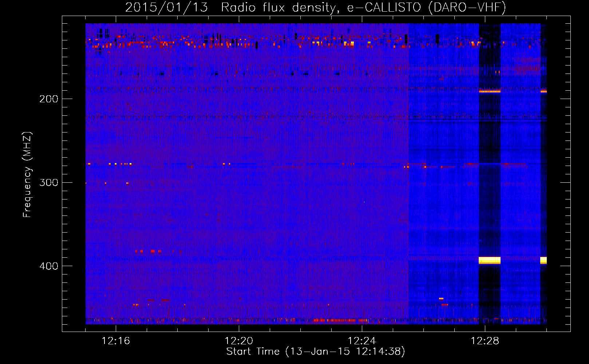The height and width of the screenshot is (364, 589).
Task: Click the 200 frequency tick label
Action: (x=49, y=99)
